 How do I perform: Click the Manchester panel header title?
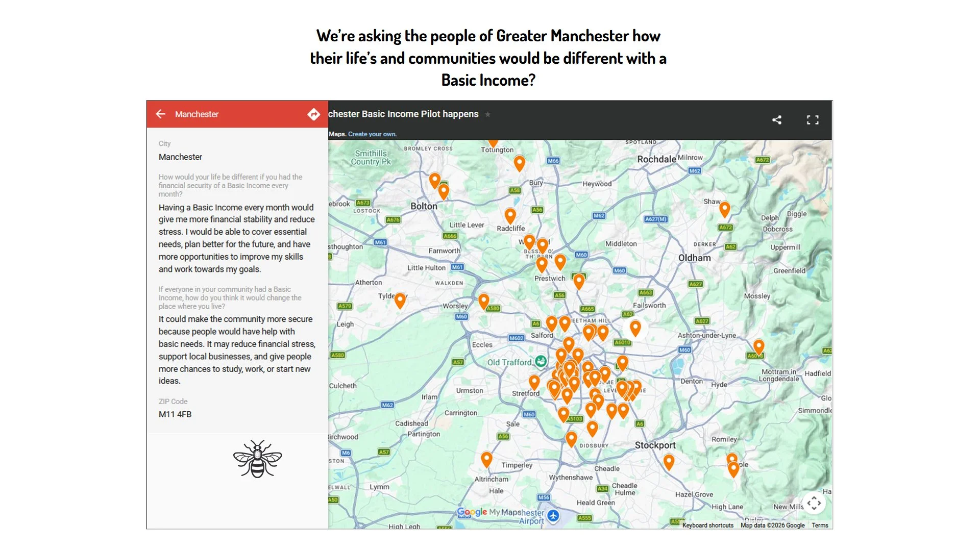[197, 114]
